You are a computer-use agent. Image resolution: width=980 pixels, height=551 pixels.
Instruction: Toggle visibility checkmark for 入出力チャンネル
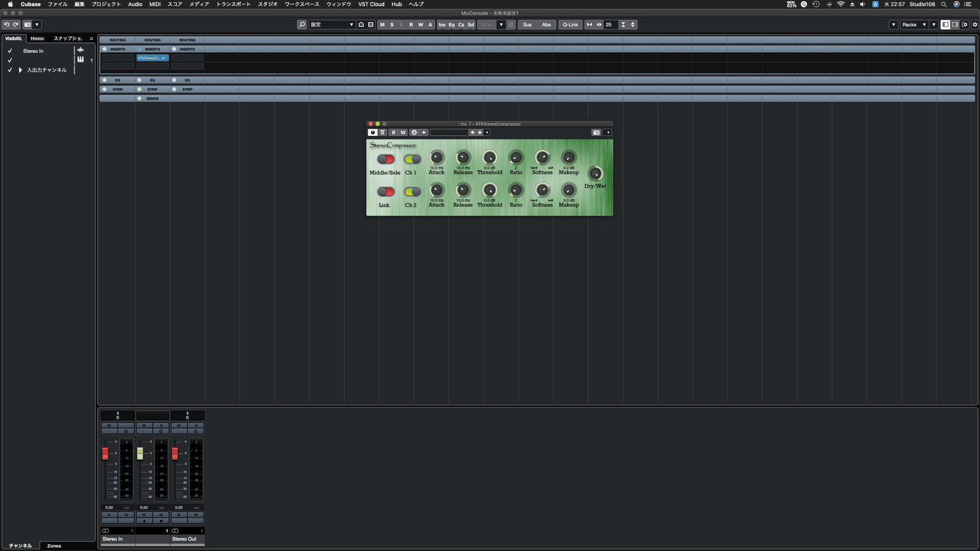10,70
